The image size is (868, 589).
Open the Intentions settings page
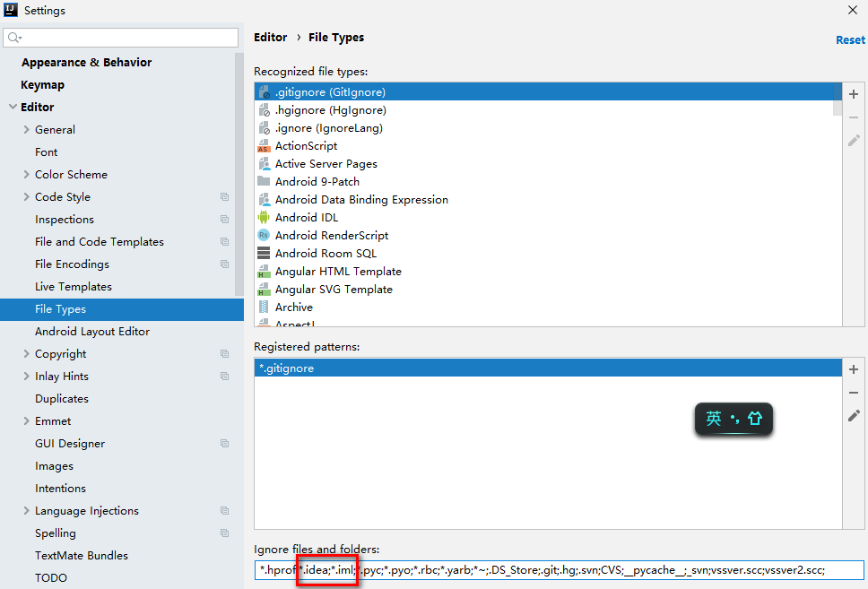point(60,489)
